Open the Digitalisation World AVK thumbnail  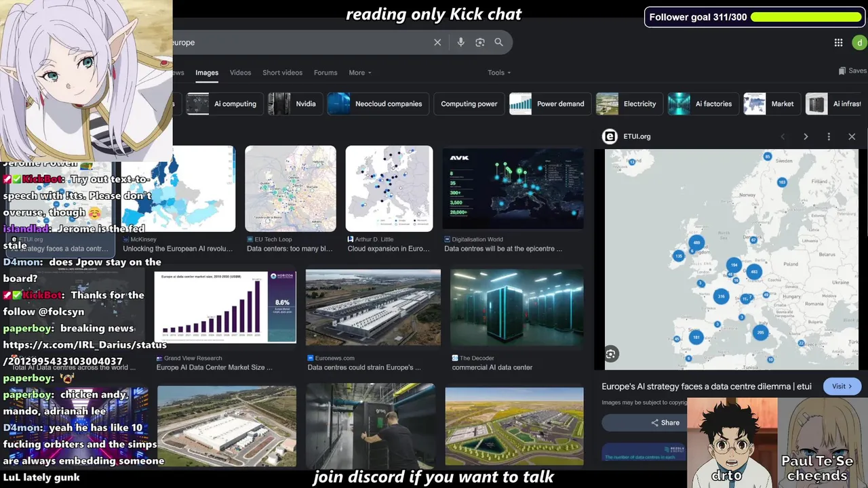point(513,188)
